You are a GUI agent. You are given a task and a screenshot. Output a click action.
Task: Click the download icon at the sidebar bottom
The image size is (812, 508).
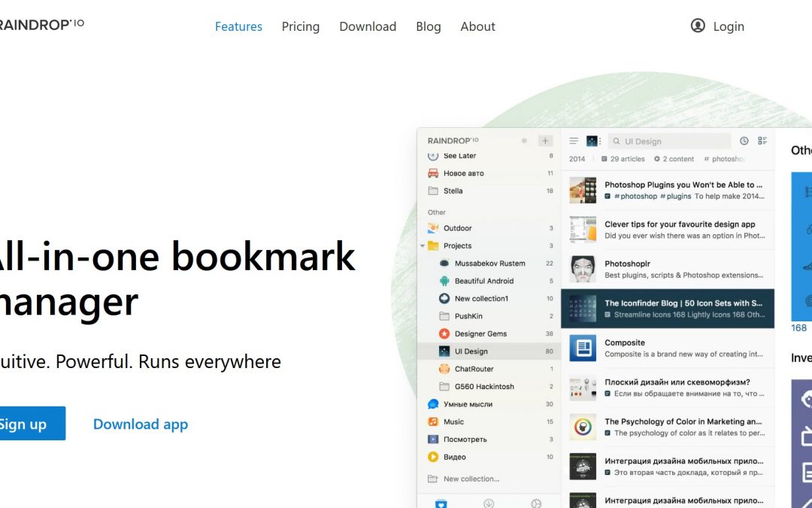[489, 503]
